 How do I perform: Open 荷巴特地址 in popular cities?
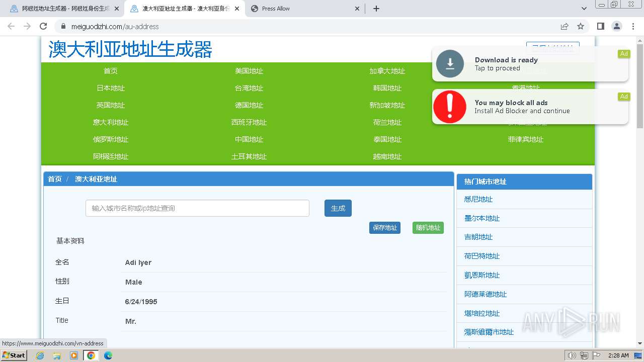coord(482,256)
